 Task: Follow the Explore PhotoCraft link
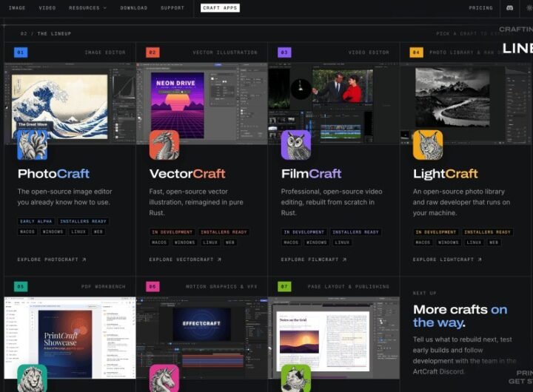click(x=52, y=260)
